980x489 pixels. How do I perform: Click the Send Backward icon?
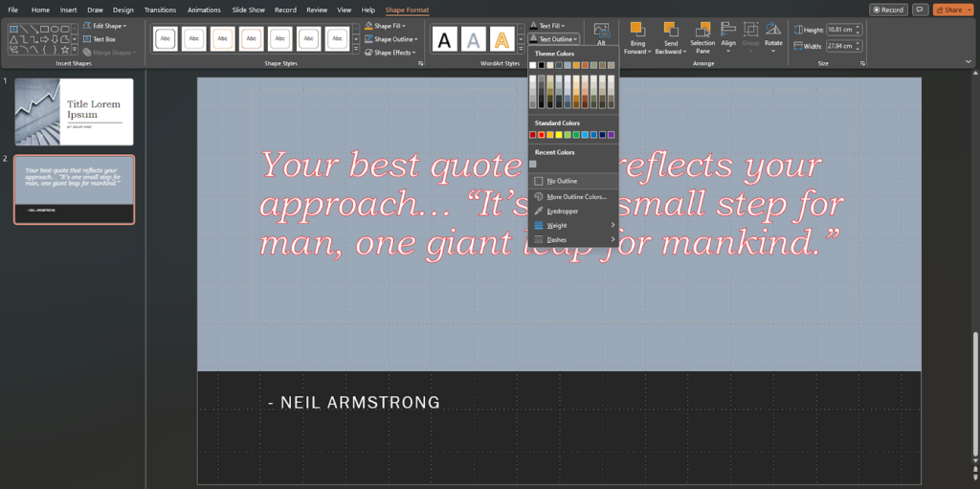[x=671, y=31]
